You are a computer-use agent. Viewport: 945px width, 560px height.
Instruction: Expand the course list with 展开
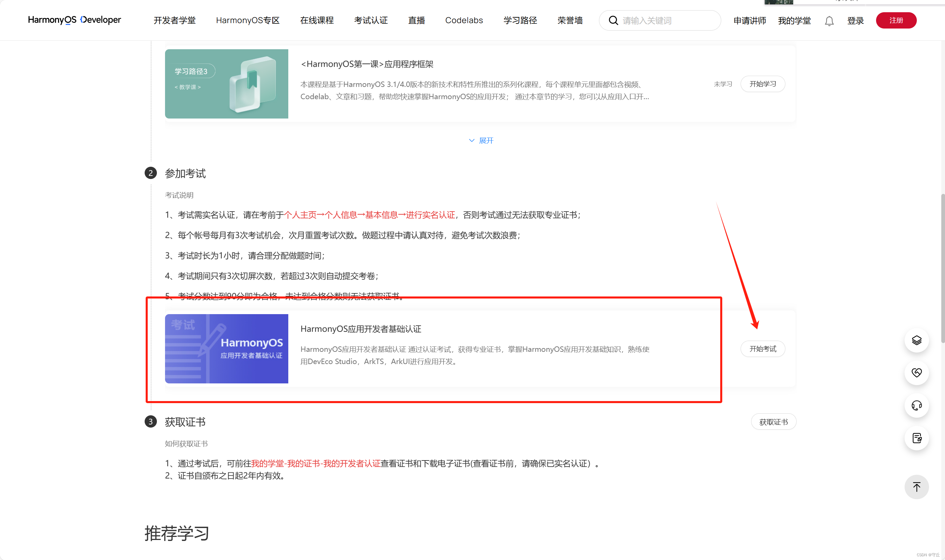pos(481,141)
